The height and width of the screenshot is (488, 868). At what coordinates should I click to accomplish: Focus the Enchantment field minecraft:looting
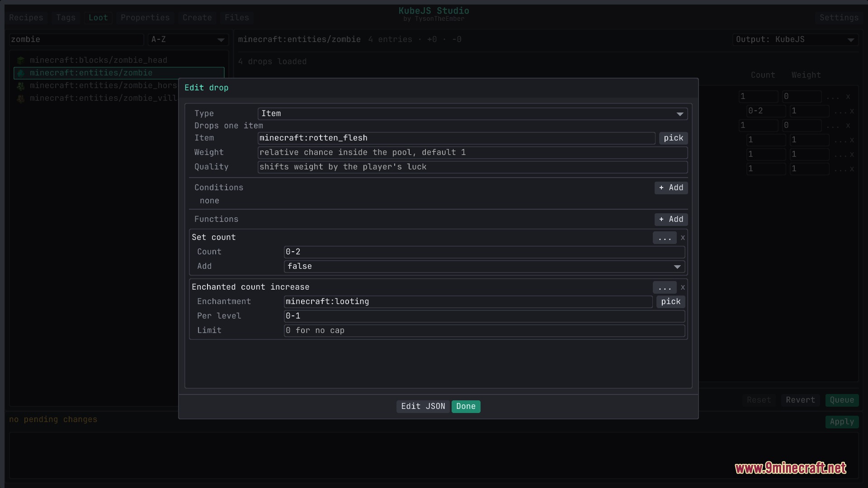point(468,302)
